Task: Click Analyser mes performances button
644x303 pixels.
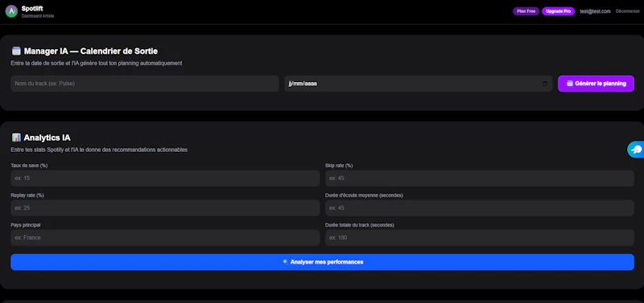Action: click(323, 262)
